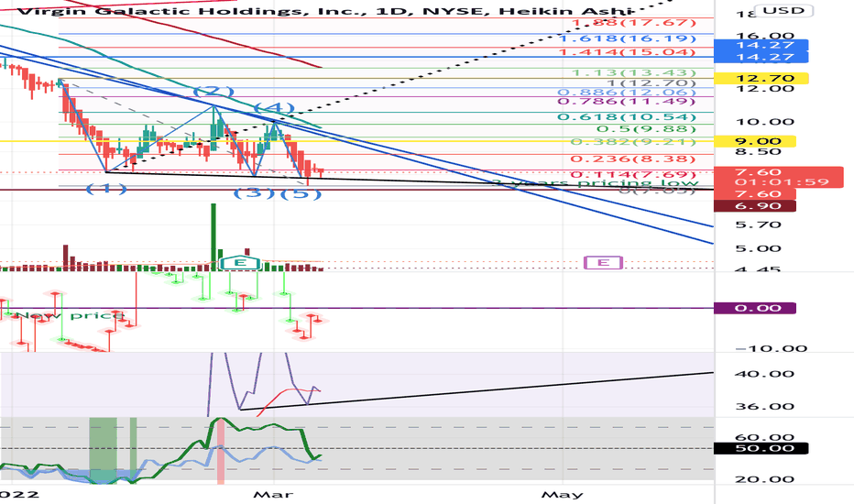This screenshot has width=854, height=504.
Task: Click the green E earnings marker
Action: pyautogui.click(x=240, y=263)
